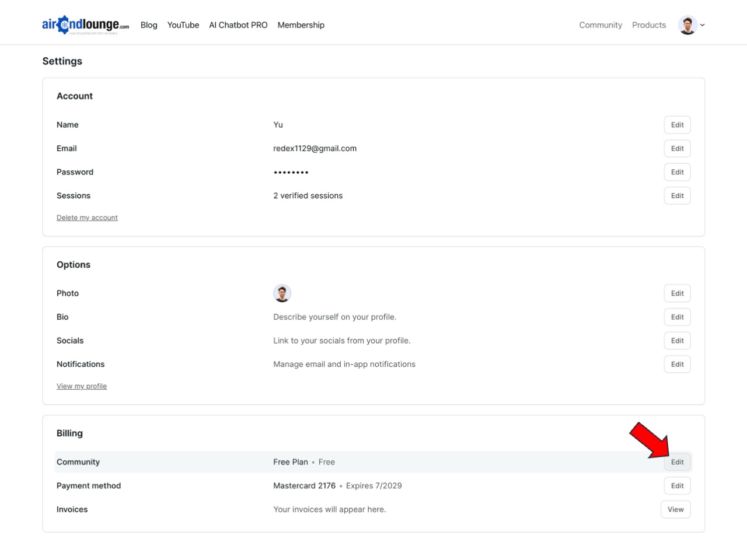This screenshot has height=560, width=747.
Task: Go to the YouTube nav link
Action: 183,25
